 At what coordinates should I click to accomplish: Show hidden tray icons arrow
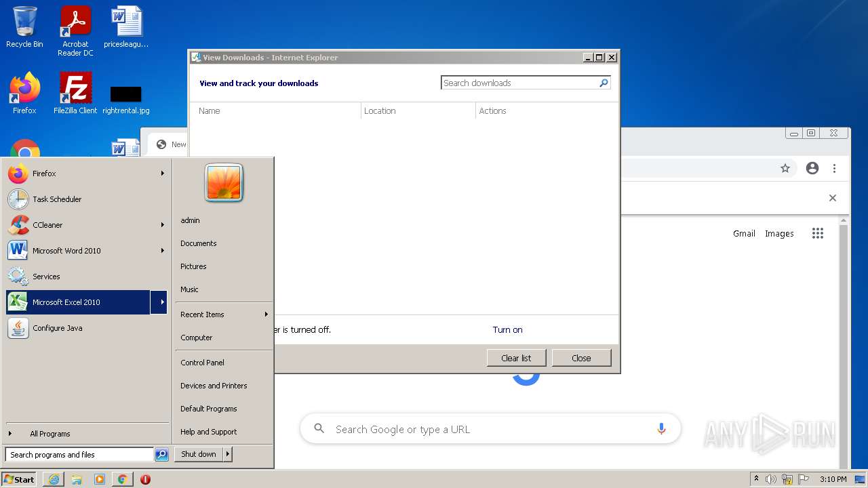tap(757, 479)
